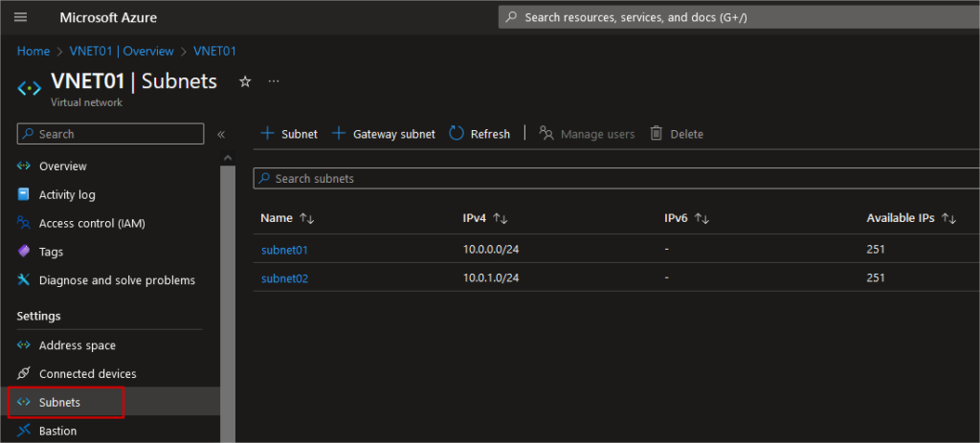This screenshot has width=980, height=443.
Task: Click the circular Refresh icon
Action: point(457,133)
